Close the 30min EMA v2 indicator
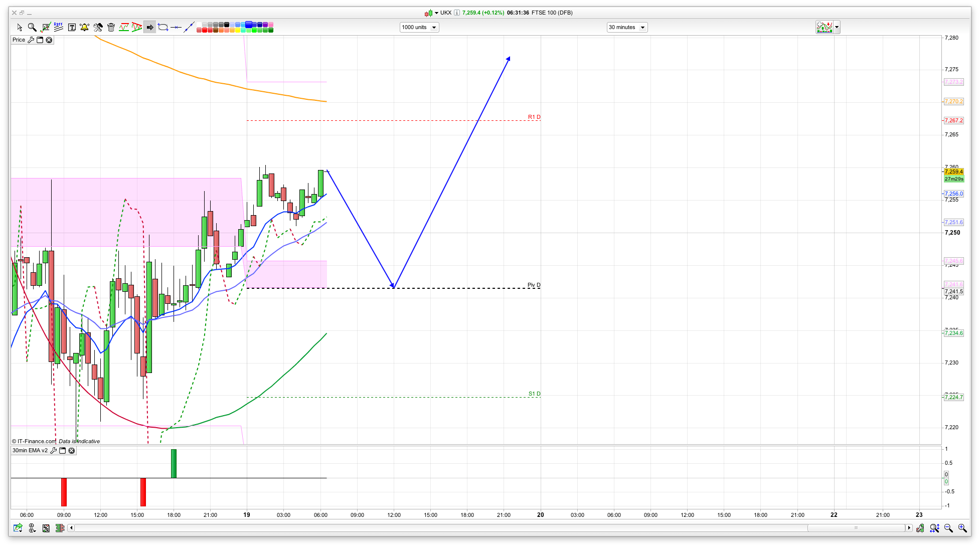The height and width of the screenshot is (547, 980). [x=72, y=450]
